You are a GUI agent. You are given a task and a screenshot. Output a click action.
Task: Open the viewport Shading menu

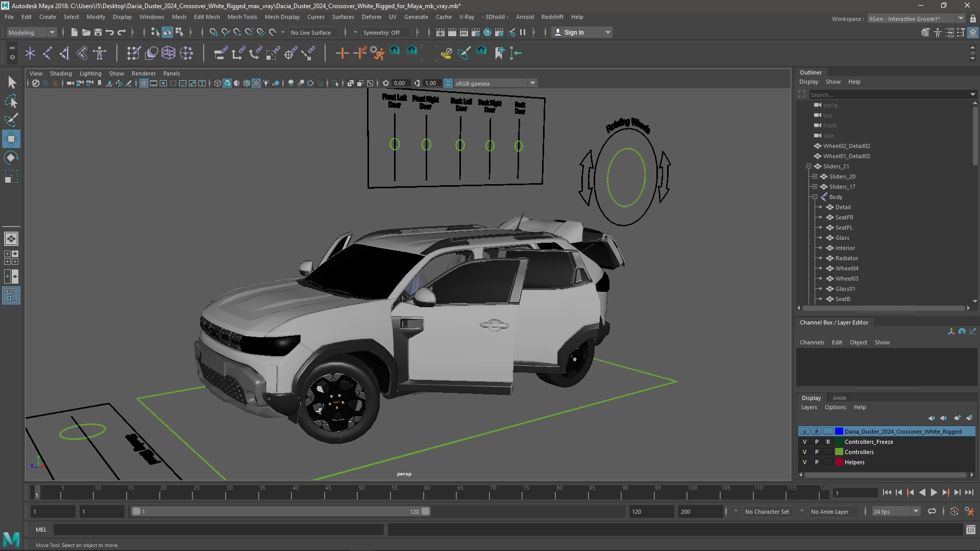[61, 73]
